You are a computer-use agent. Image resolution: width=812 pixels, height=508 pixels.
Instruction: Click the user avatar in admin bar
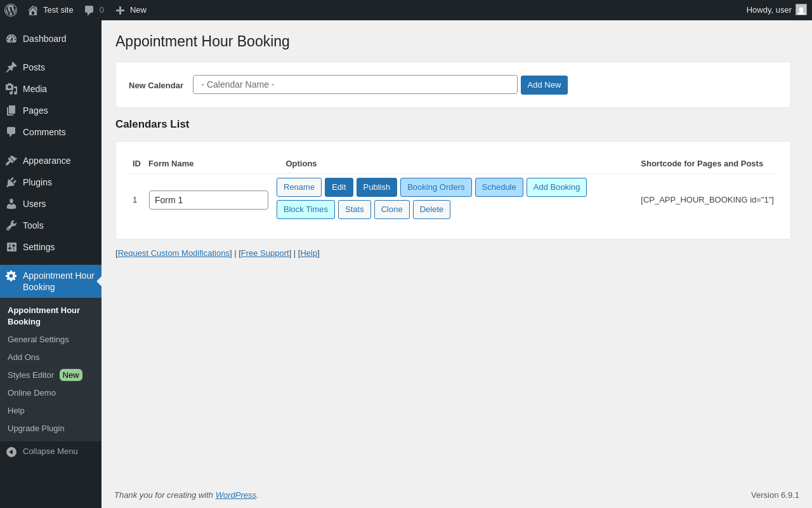point(801,10)
